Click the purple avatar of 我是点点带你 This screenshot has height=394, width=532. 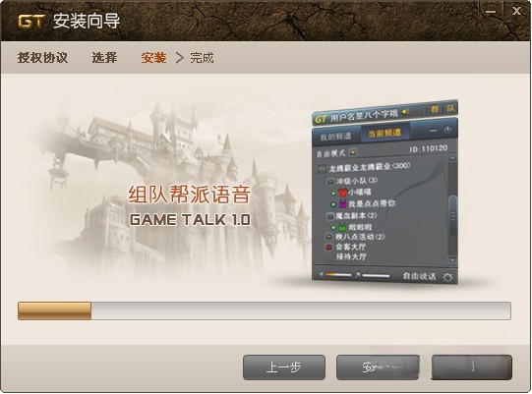tap(342, 203)
